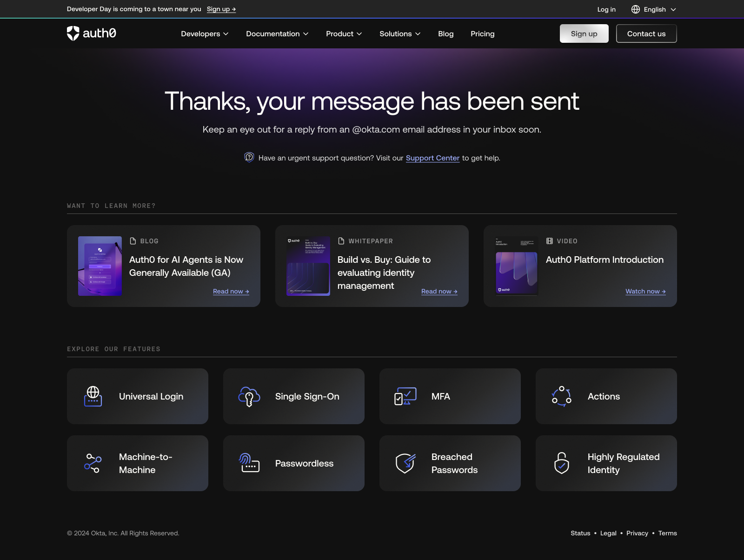Viewport: 744px width, 560px height.
Task: Open the Developers dropdown menu
Action: point(205,34)
